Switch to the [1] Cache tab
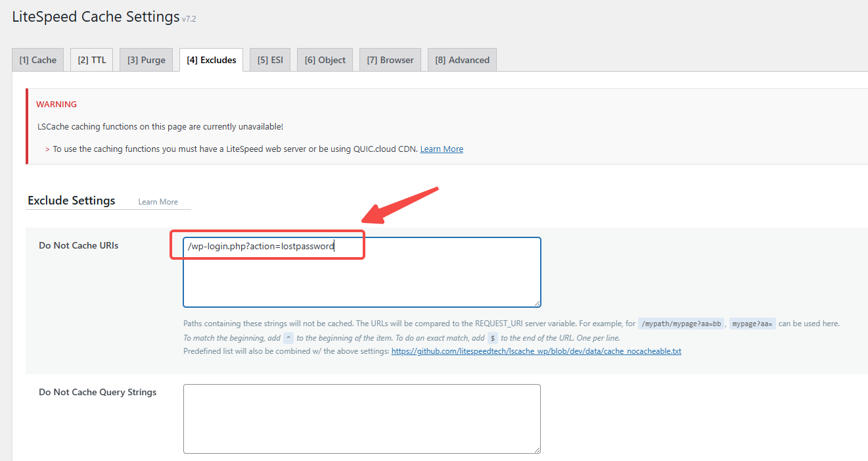This screenshot has height=461, width=868. [x=37, y=59]
